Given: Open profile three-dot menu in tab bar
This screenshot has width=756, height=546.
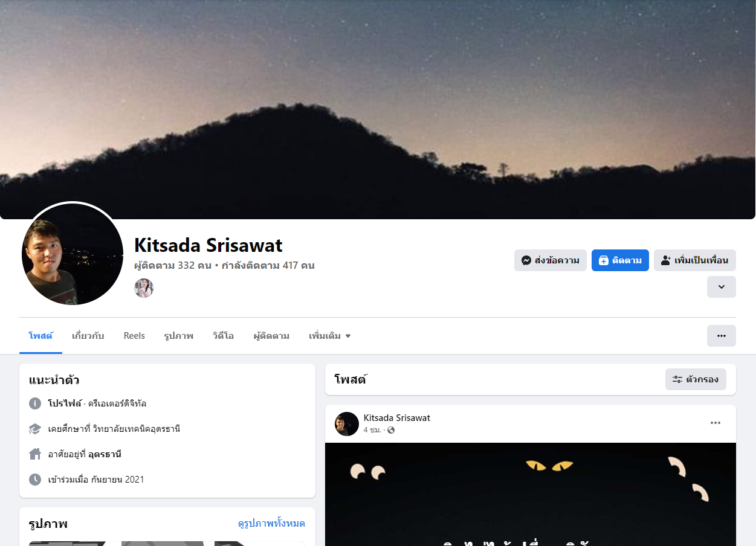Looking at the screenshot, I should point(721,336).
